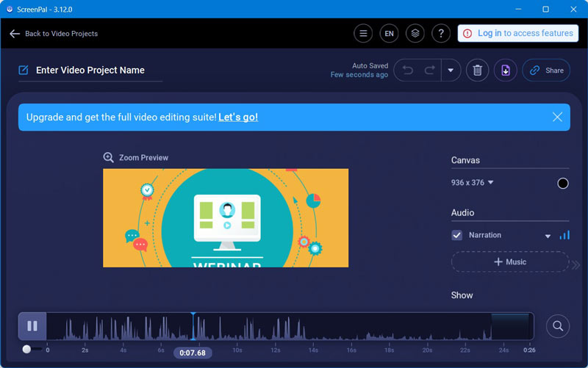Click the Enter Video Project Name field
The image size is (588, 368).
click(90, 70)
